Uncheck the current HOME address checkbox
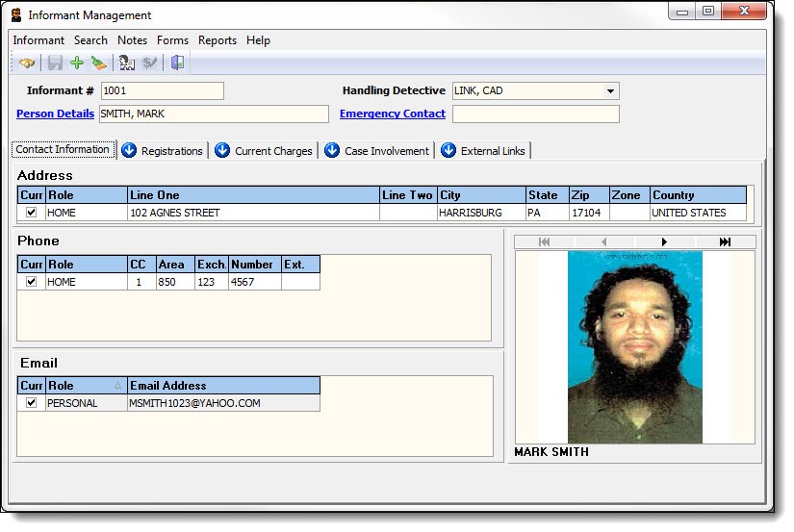 [32, 213]
